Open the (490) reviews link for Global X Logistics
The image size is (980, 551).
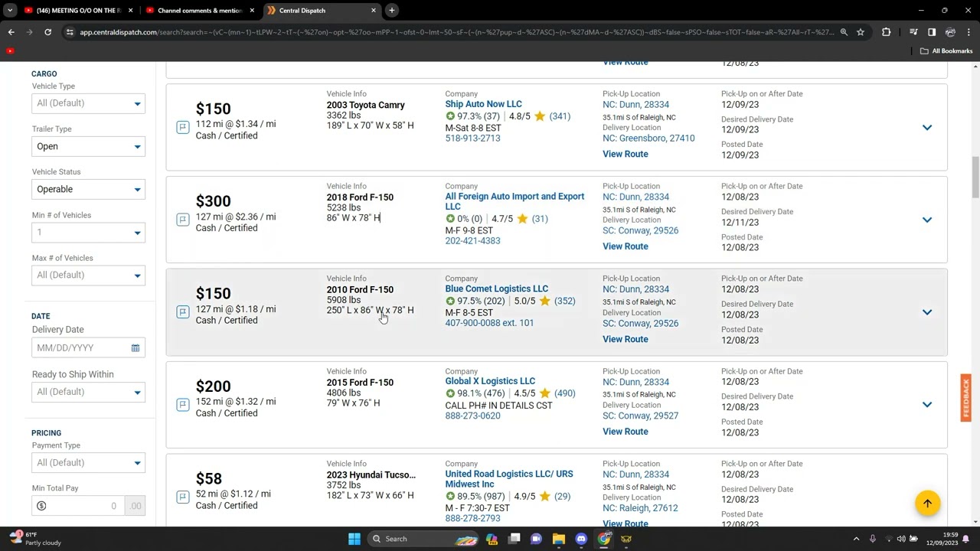click(x=564, y=393)
